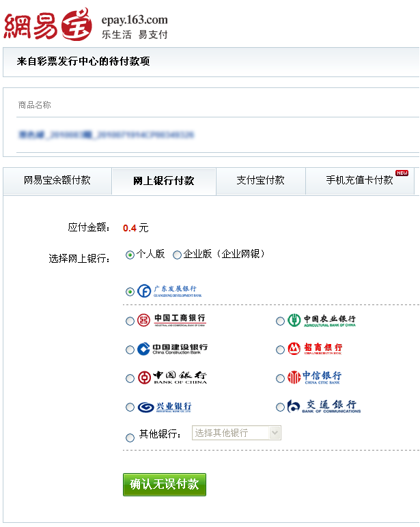
Task: Switch to the 网易宝余额付款 tab
Action: [57, 181]
